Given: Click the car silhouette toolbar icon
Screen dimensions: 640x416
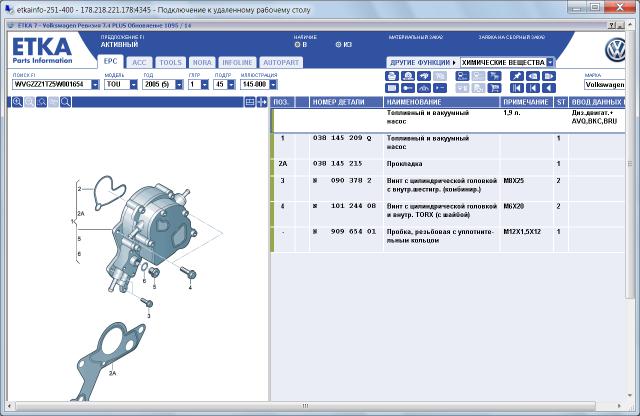Looking at the screenshot, I should pos(424,88).
